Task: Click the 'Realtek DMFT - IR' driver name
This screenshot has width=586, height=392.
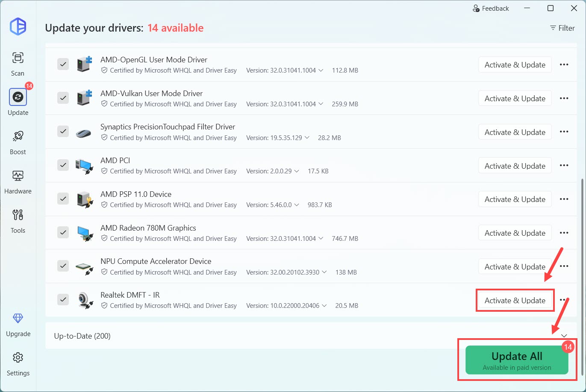Action: click(130, 295)
